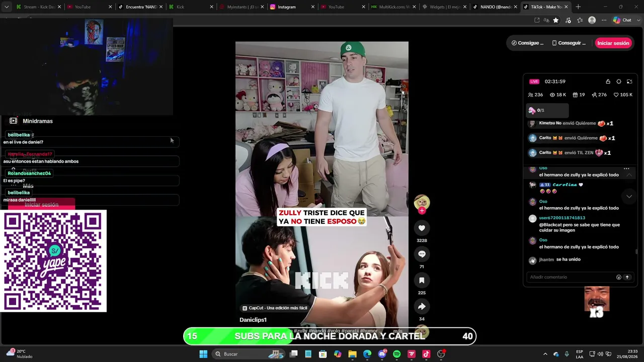This screenshot has height=362, width=644.
Task: Expand the description with 'más'
Action: pos(397,331)
